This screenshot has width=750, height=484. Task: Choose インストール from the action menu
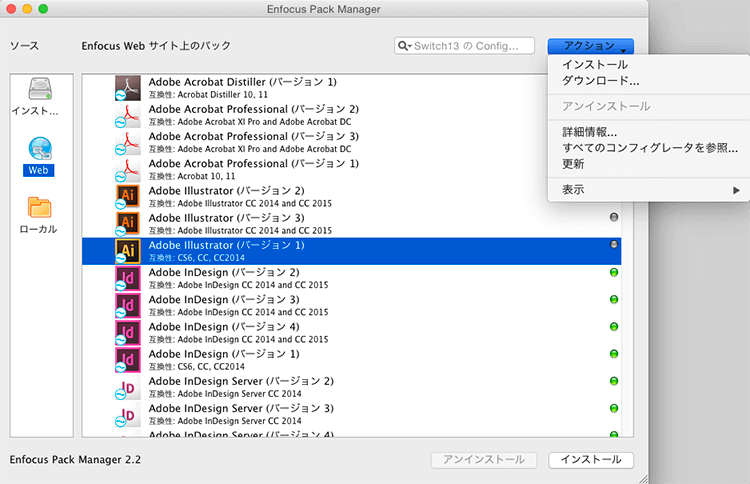point(595,65)
